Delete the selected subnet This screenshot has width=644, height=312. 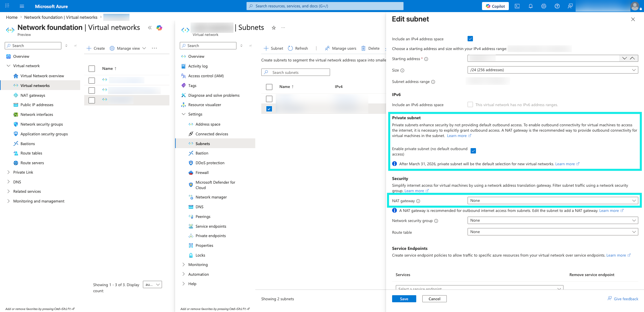(x=370, y=48)
